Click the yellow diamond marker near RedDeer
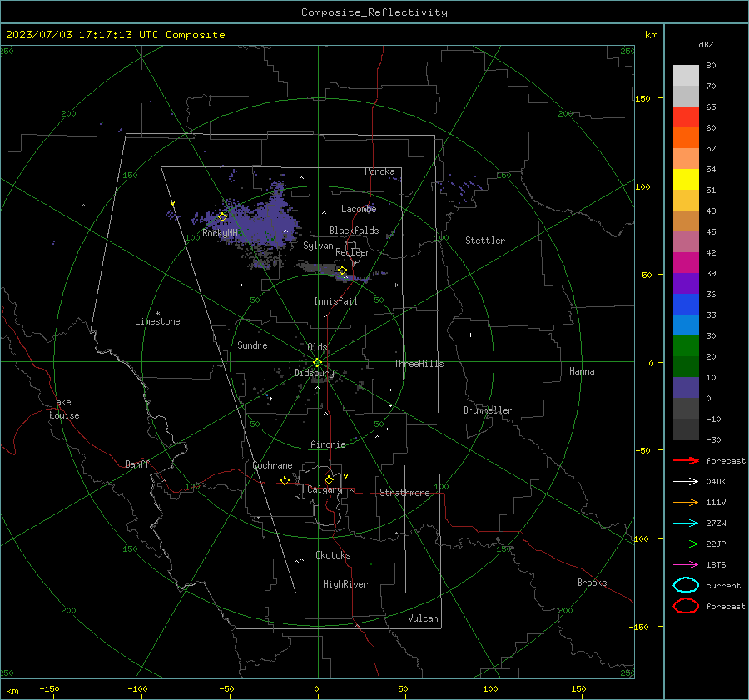 (x=342, y=271)
